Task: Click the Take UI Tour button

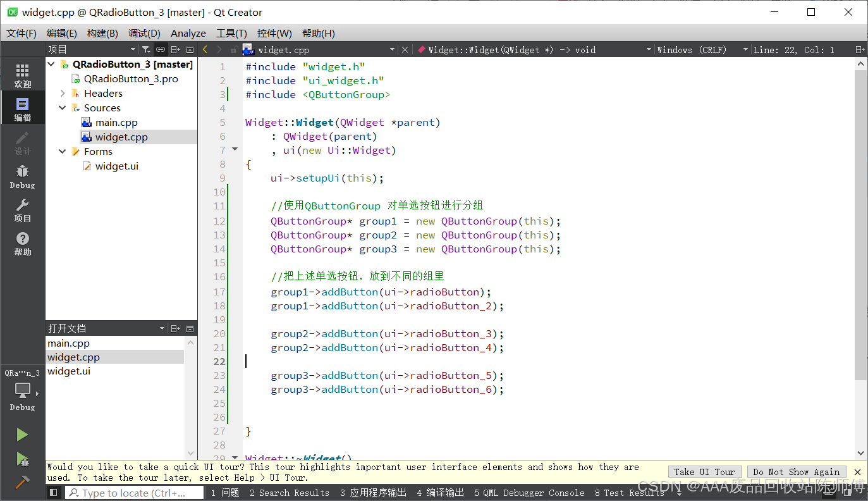Action: coord(704,472)
